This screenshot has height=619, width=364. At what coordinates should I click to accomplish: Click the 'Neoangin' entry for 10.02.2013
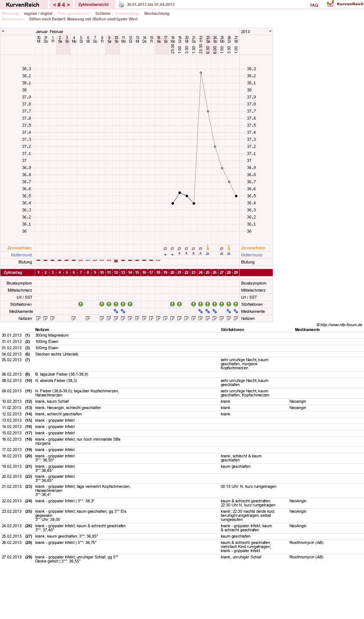pos(298,402)
